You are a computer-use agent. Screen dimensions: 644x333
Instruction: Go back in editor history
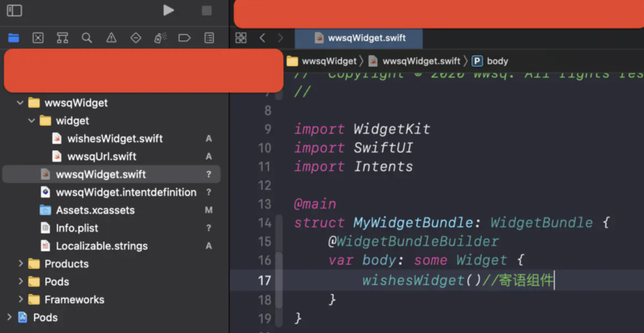coord(262,38)
